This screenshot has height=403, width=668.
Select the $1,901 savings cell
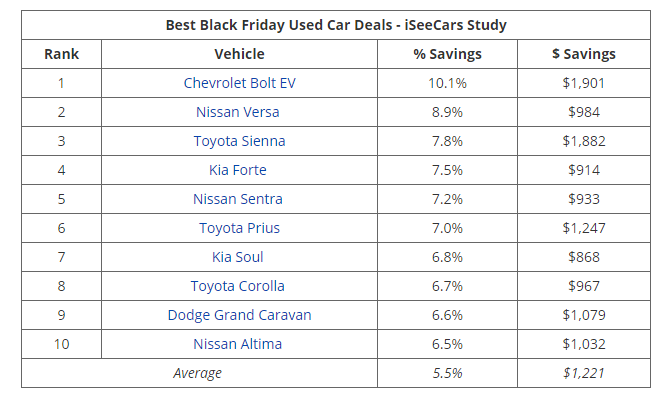584,83
